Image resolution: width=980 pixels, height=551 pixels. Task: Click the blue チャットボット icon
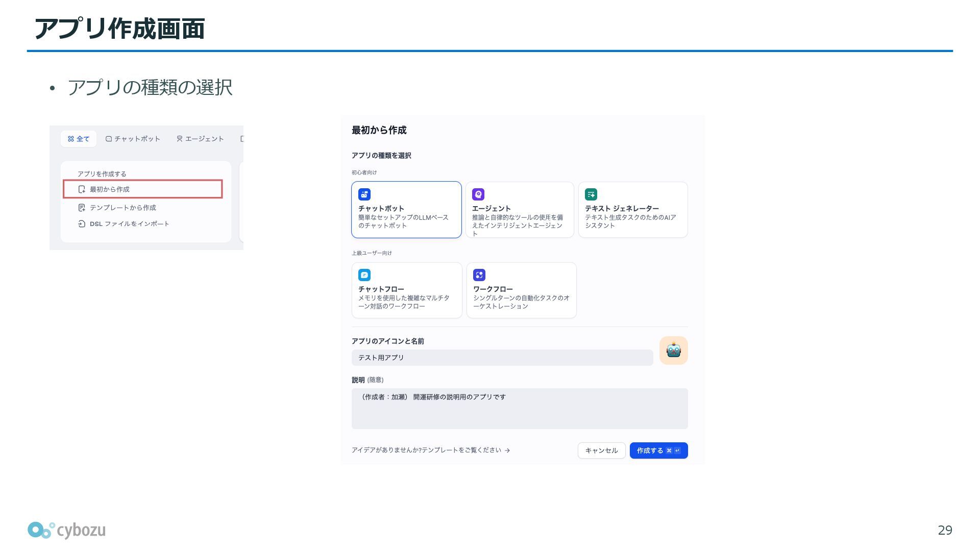(x=364, y=194)
